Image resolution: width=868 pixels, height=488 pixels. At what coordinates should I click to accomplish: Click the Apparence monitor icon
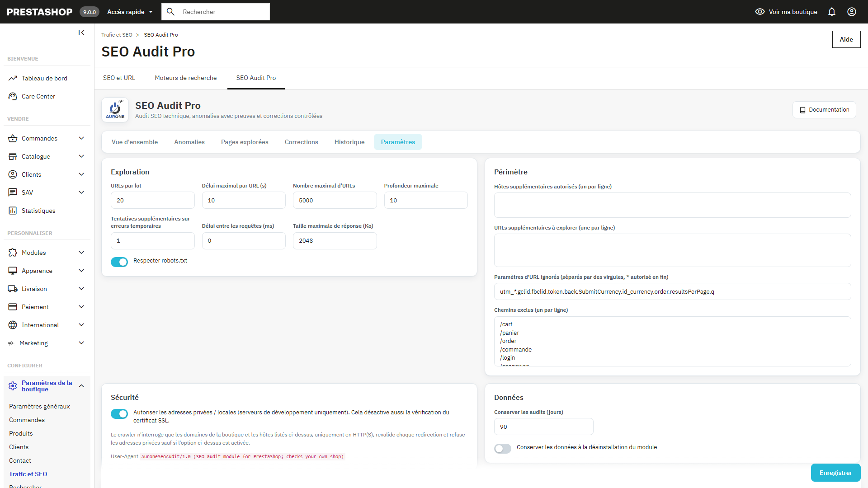click(13, 271)
